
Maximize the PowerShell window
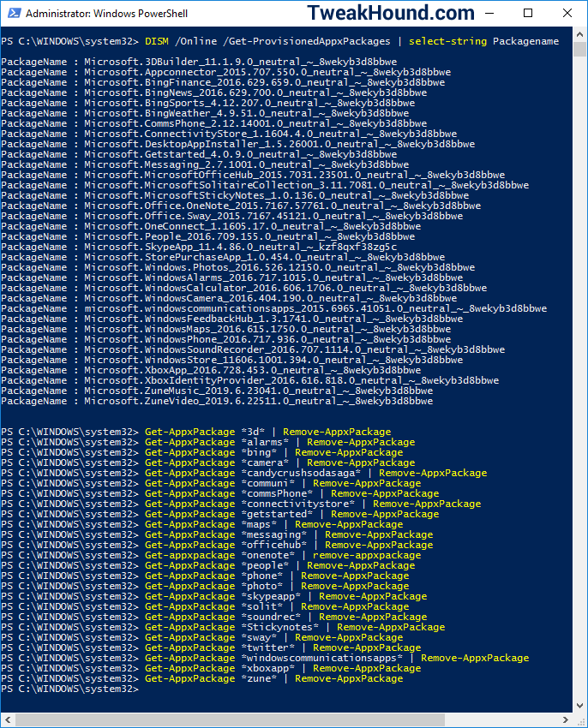coord(528,13)
